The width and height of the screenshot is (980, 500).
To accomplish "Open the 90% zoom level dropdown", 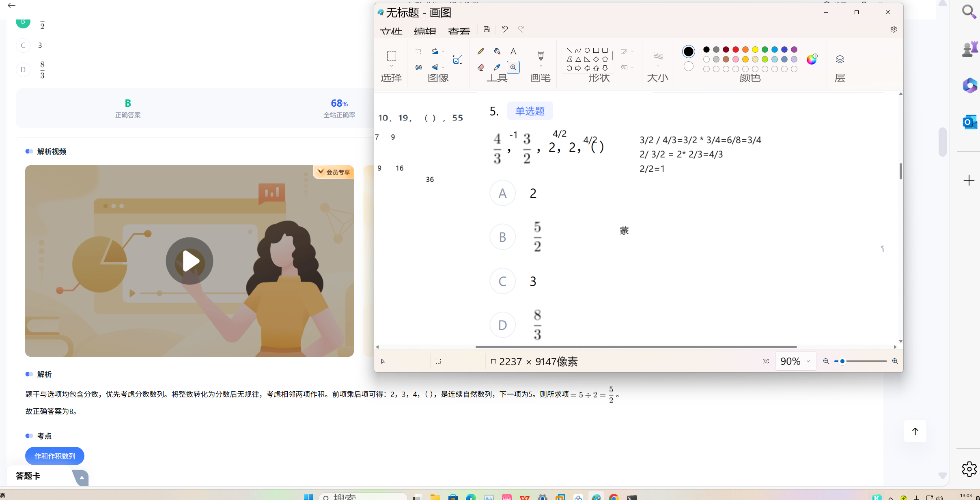I will point(808,361).
